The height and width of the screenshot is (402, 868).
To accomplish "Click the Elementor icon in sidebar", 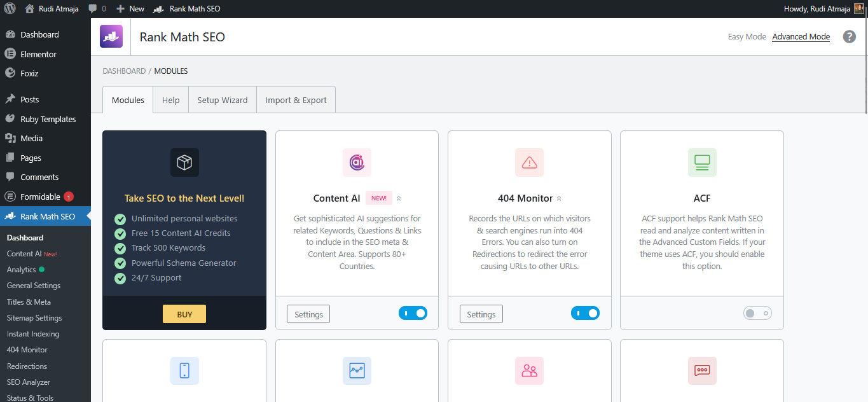I will pos(10,54).
